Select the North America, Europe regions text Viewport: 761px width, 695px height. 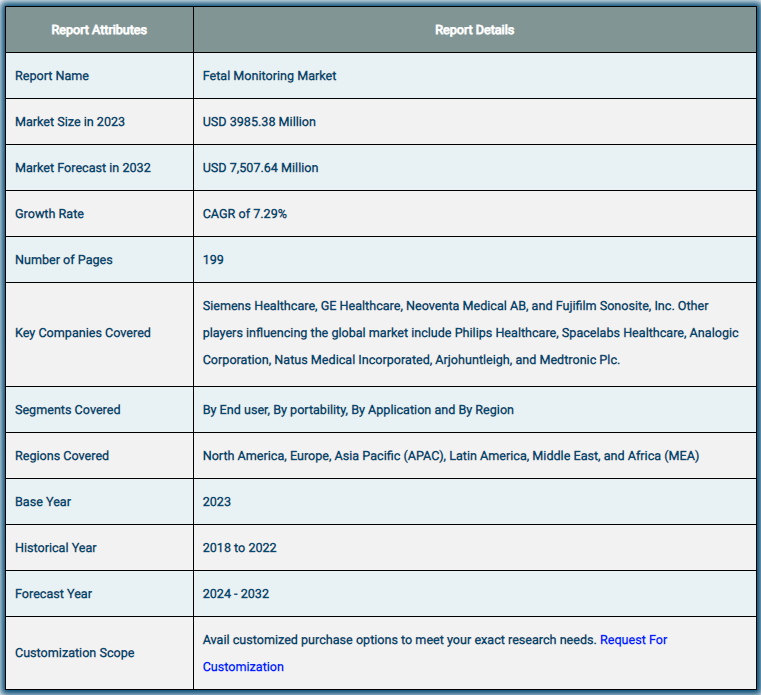pos(451,456)
